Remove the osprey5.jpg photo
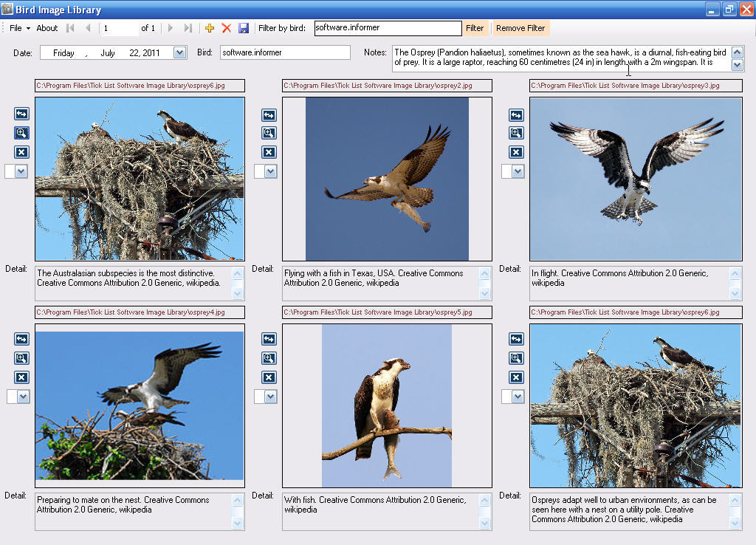This screenshot has width=756, height=545. [x=269, y=377]
